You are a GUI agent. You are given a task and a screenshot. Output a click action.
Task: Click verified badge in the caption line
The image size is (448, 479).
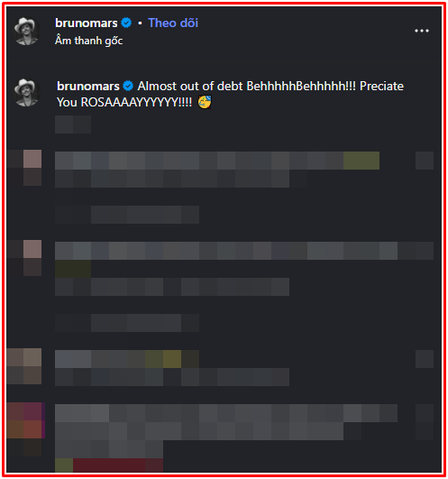click(x=128, y=86)
